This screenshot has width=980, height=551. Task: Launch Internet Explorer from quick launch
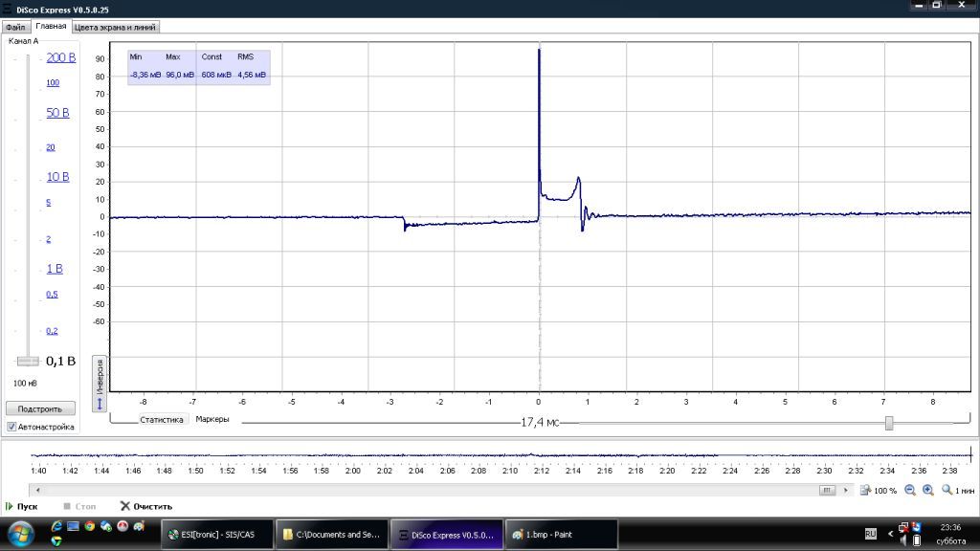[x=56, y=527]
